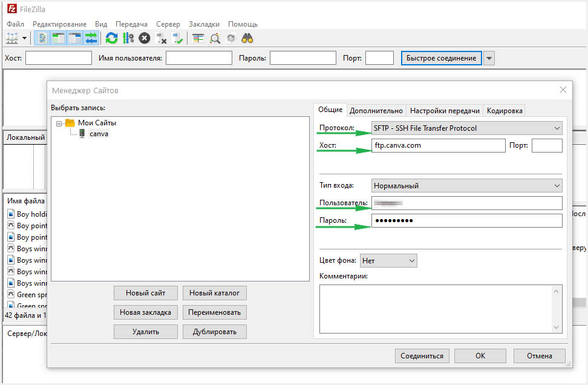Toggle the message log view icon

coord(42,38)
